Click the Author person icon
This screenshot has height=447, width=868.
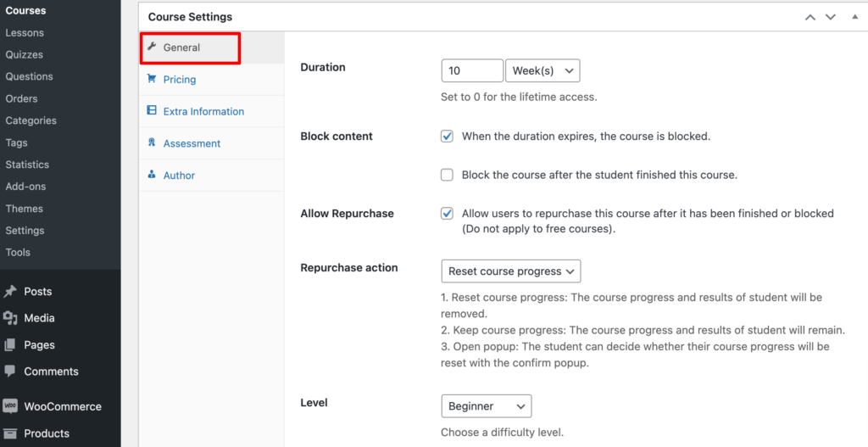click(152, 175)
